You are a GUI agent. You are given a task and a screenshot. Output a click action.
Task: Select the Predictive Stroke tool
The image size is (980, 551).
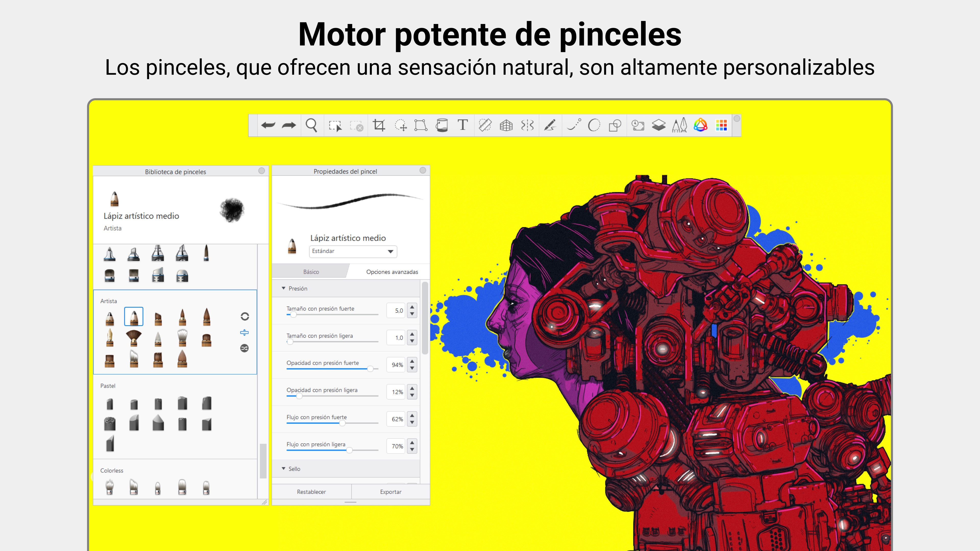coord(574,125)
